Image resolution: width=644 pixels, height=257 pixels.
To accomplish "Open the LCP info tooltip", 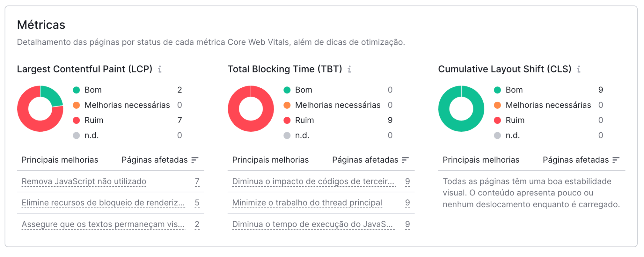I will tap(160, 69).
